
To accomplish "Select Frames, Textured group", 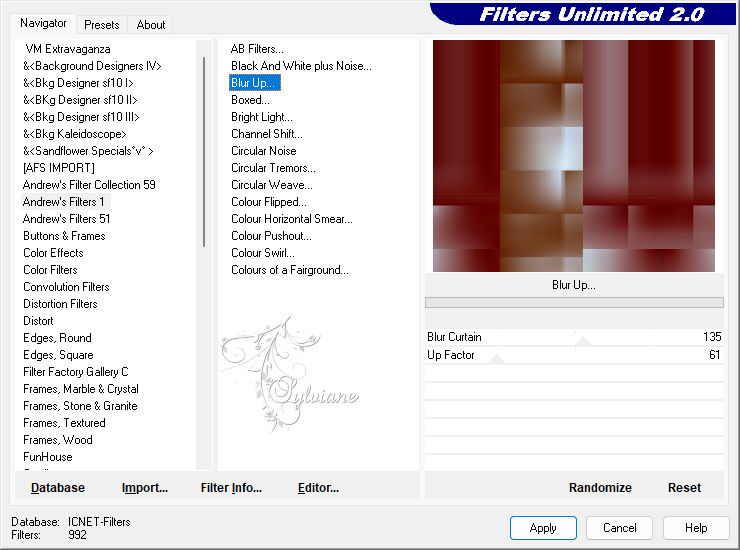I will [x=64, y=423].
